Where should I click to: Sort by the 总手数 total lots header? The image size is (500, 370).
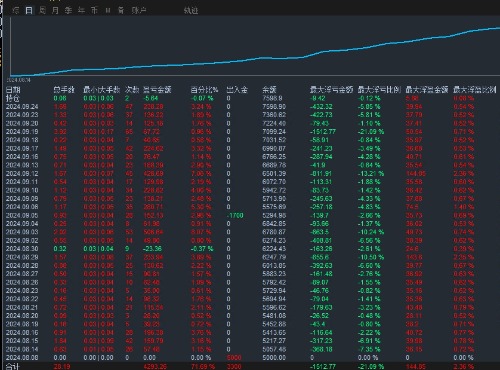pyautogui.click(x=64, y=90)
